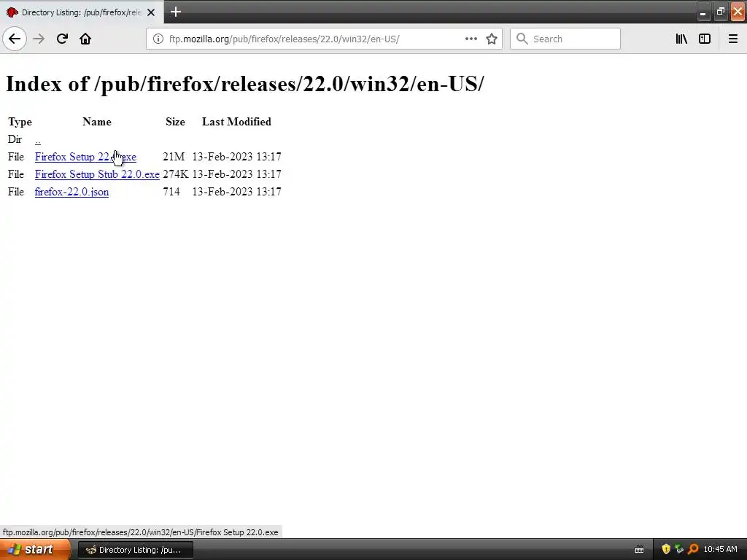Click the address bar URL
Image resolution: width=747 pixels, height=560 pixels.
point(285,39)
